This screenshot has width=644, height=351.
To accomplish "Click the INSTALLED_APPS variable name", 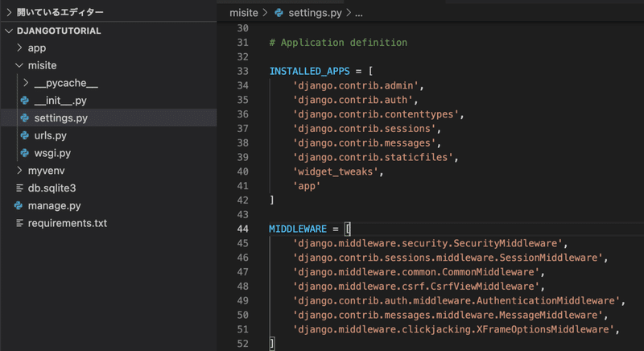I will point(310,71).
